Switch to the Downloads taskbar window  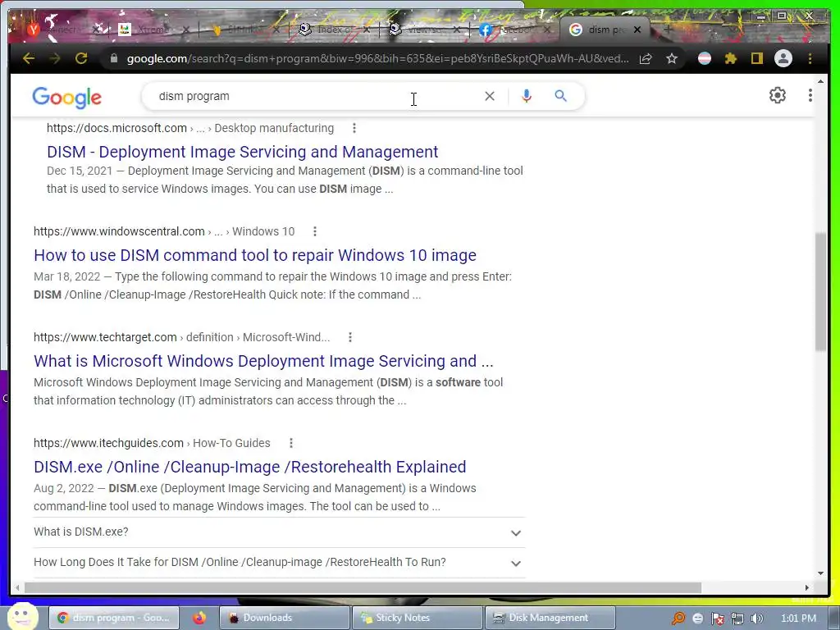click(x=285, y=618)
